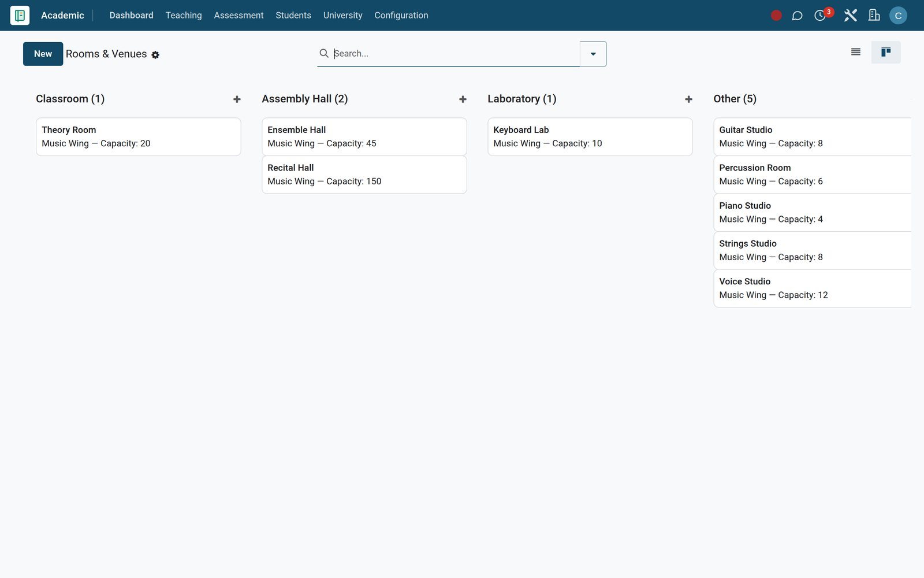
Task: Open the user avatar C menu
Action: coord(898,16)
